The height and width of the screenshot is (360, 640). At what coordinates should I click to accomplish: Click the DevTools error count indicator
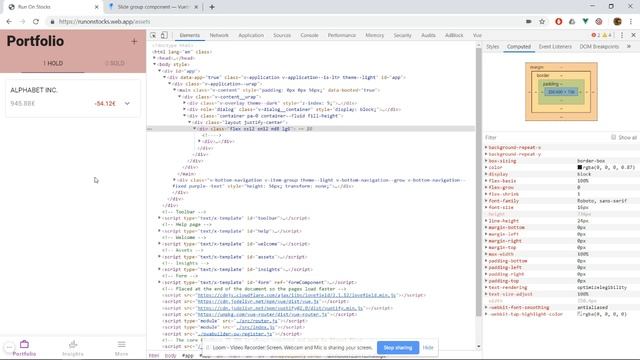click(x=596, y=36)
